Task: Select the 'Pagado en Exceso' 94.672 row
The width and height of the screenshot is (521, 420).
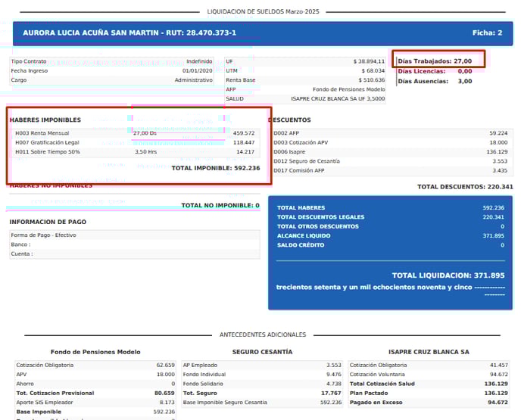Action: click(429, 402)
